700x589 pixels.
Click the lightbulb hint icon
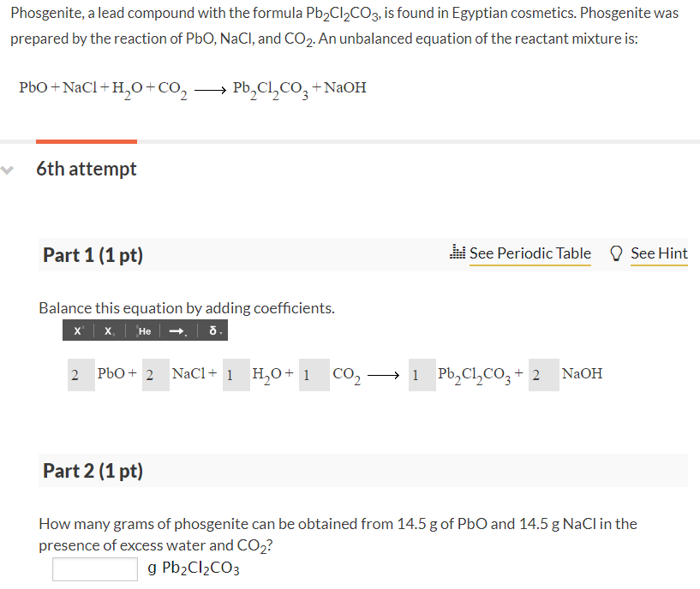pos(615,252)
